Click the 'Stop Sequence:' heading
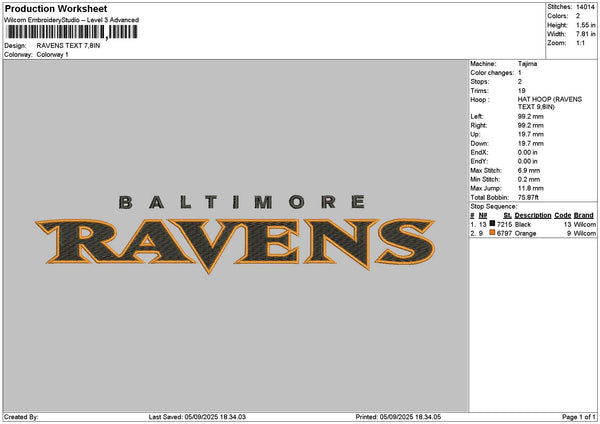The width and height of the screenshot is (600, 424). tap(494, 207)
